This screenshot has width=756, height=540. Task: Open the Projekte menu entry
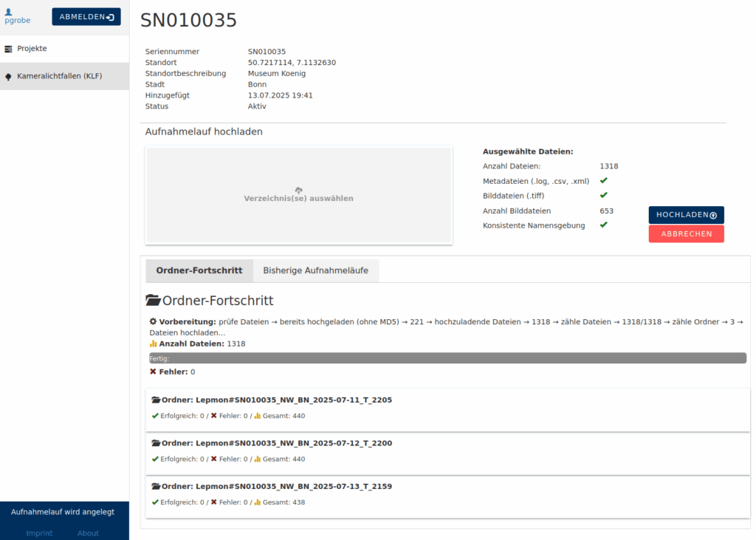pyautogui.click(x=65, y=49)
